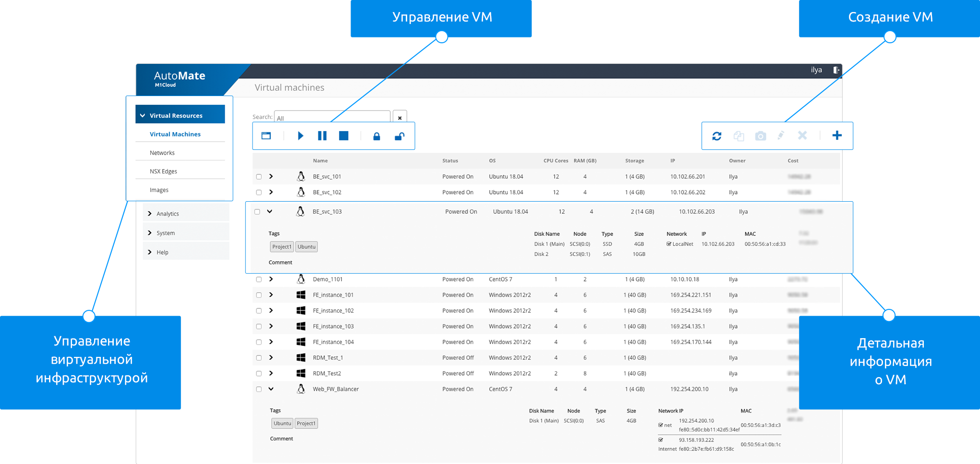Viewport: 980px width, 464px height.
Task: Expand Demo_1101 row details
Action: coord(271,279)
